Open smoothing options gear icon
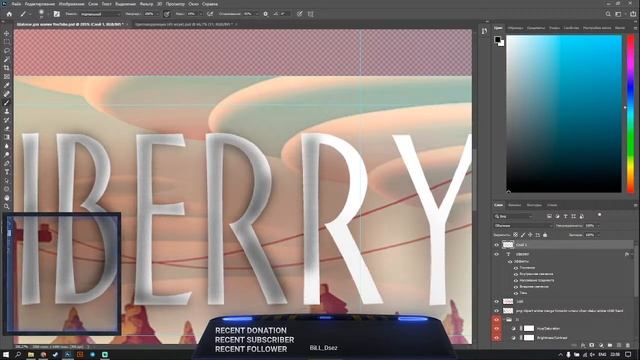 (266, 14)
